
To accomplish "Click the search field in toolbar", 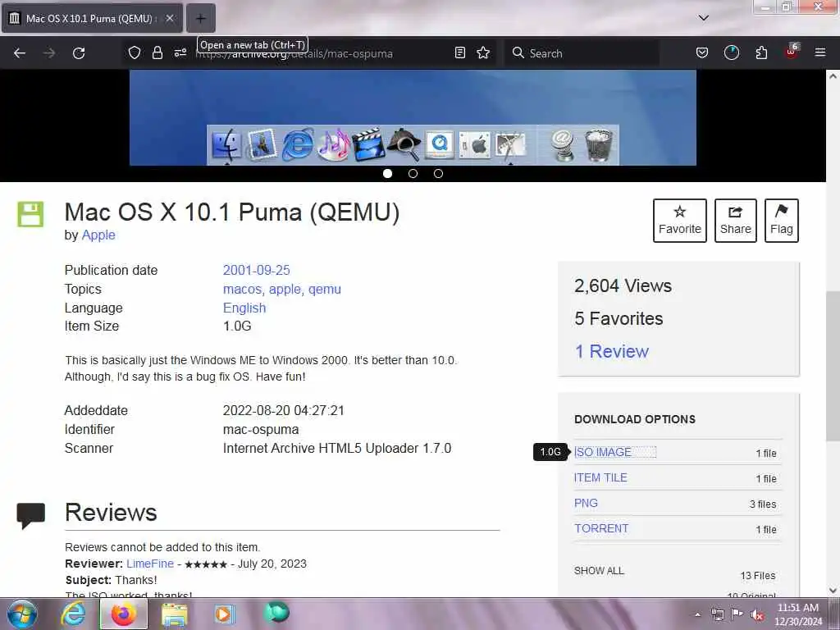I will pos(582,53).
